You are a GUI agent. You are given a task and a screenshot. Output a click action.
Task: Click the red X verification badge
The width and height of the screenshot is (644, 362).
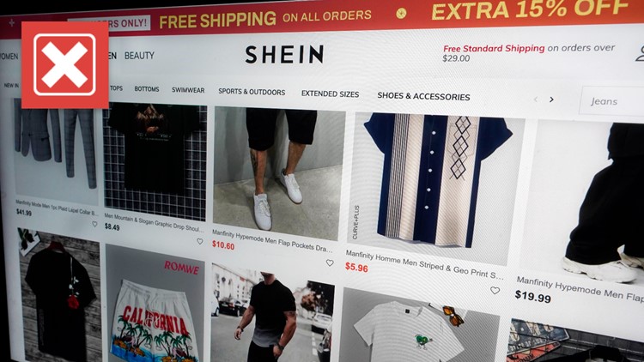pyautogui.click(x=65, y=65)
